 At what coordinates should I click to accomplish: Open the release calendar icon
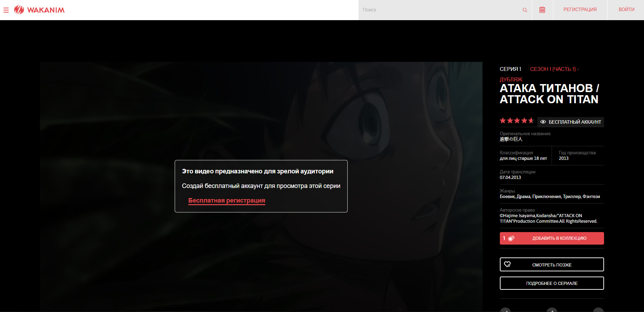click(542, 10)
